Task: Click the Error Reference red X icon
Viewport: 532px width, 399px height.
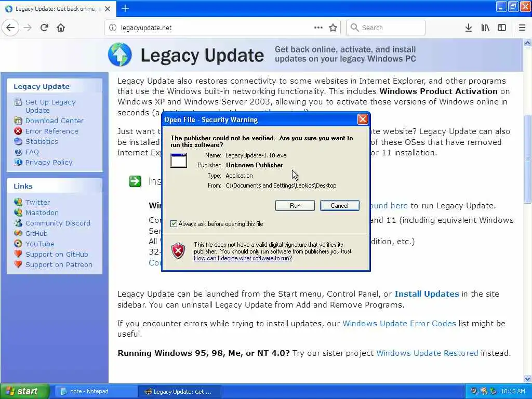Action: click(x=18, y=131)
